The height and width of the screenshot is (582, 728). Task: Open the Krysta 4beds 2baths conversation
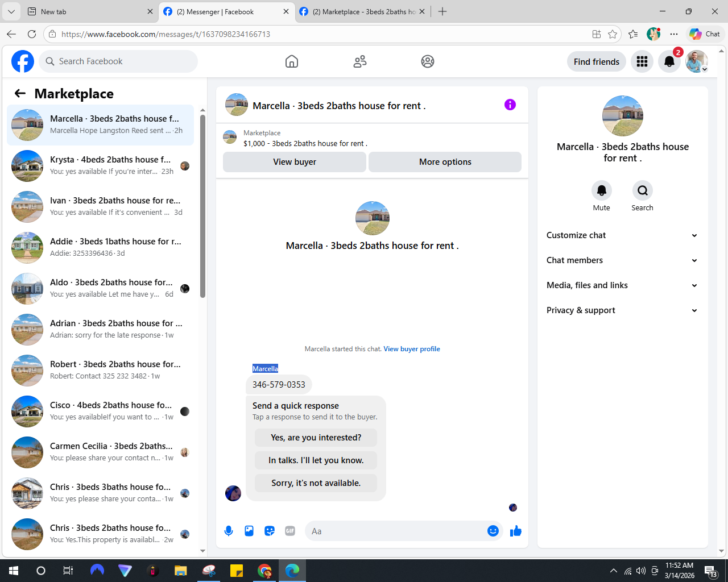[x=100, y=166]
